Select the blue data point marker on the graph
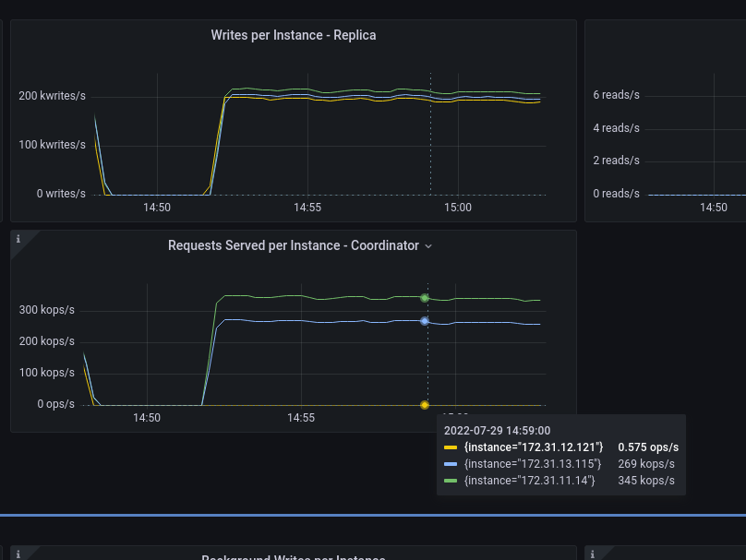The image size is (746, 560). coord(424,321)
